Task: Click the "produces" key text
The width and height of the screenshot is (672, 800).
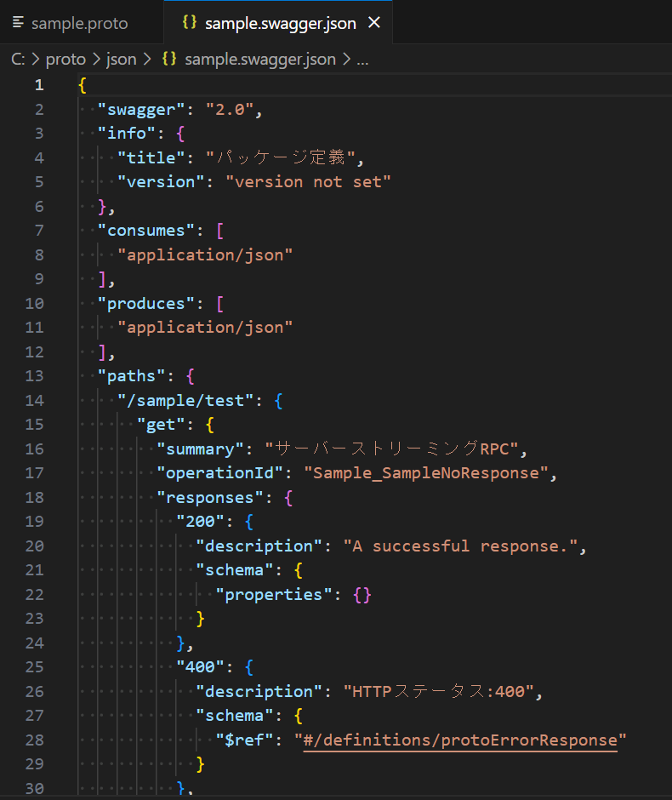Action: pyautogui.click(x=145, y=304)
